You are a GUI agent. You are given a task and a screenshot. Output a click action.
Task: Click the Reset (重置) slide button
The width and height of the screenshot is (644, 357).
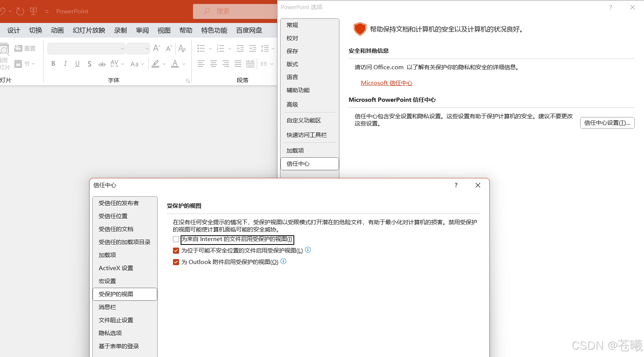tap(25, 48)
